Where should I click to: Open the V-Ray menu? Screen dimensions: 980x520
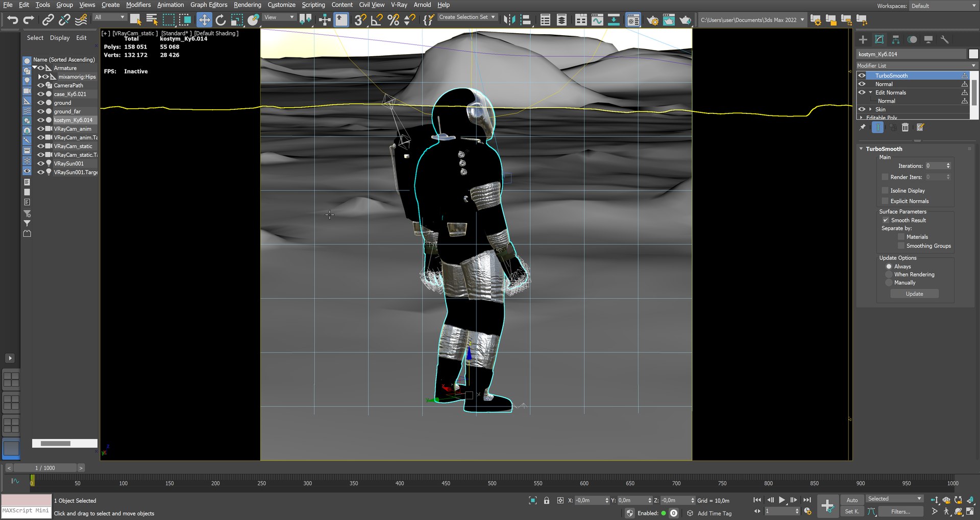(399, 5)
